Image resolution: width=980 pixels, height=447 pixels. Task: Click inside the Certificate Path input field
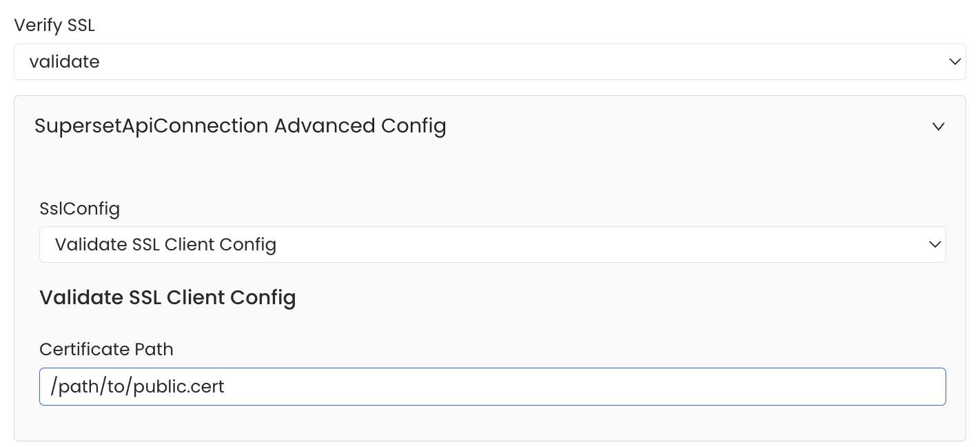coord(493,386)
